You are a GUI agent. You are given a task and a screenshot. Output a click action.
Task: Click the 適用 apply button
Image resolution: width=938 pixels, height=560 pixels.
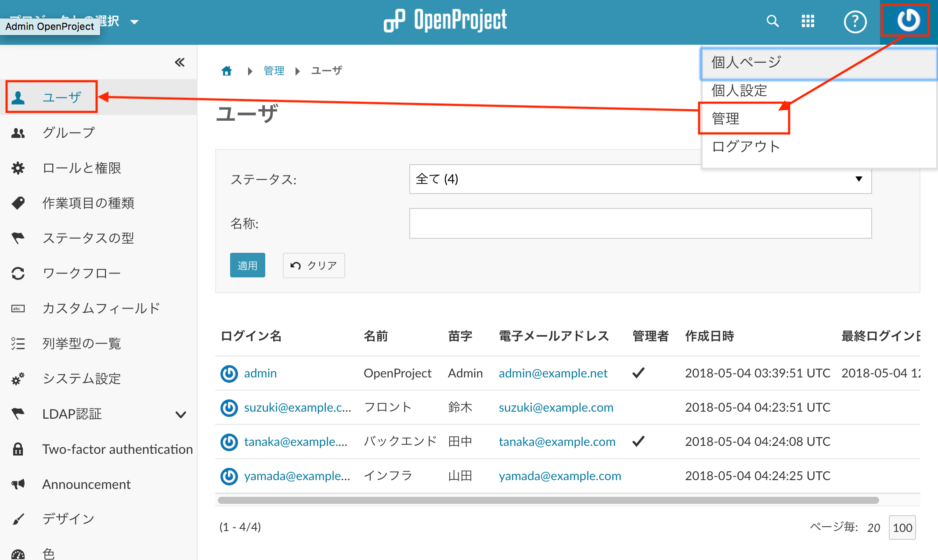pos(247,265)
